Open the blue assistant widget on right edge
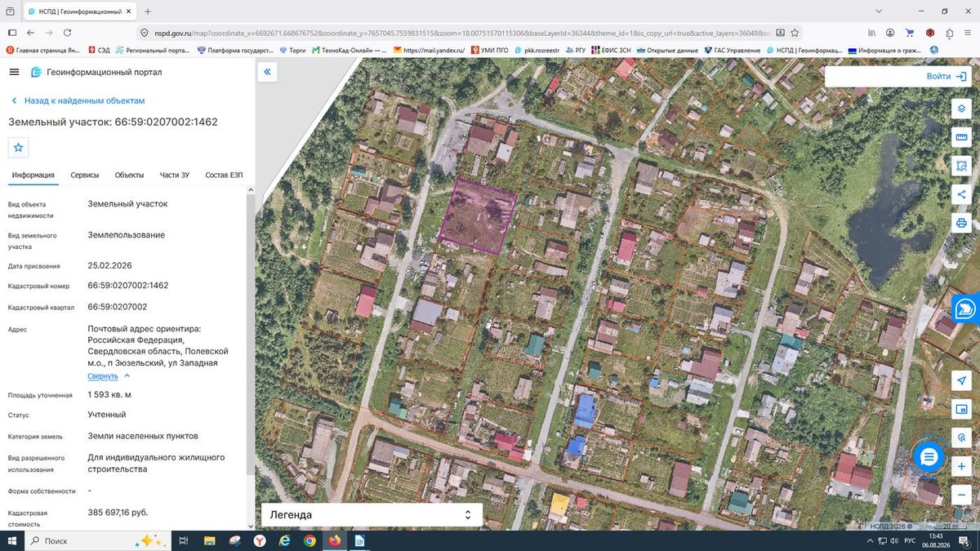 [x=966, y=309]
